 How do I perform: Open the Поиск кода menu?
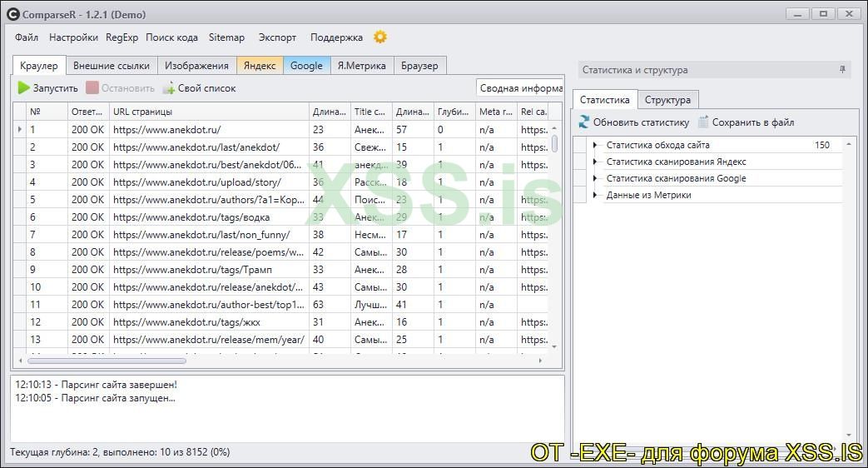[x=171, y=37]
